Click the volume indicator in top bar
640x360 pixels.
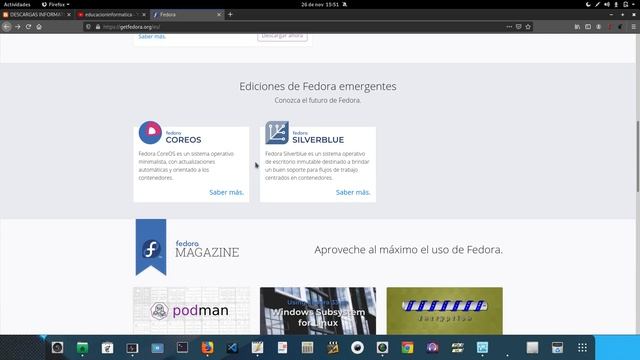click(607, 4)
